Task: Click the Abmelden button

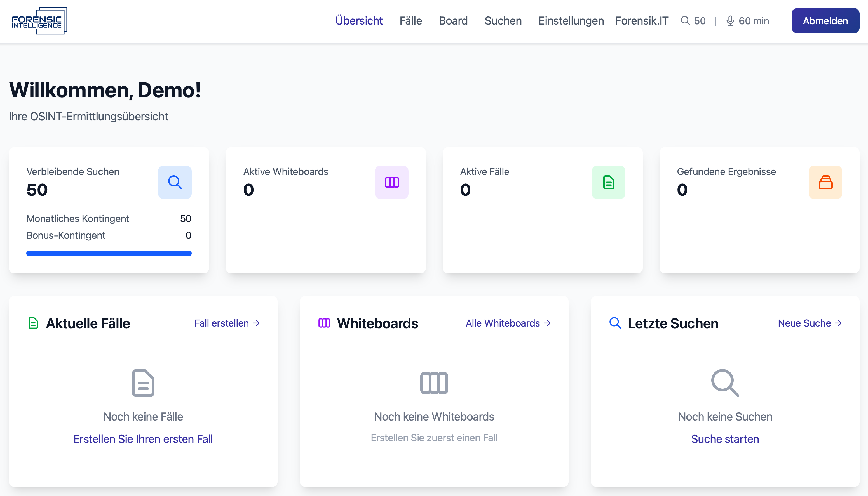Action: (825, 21)
